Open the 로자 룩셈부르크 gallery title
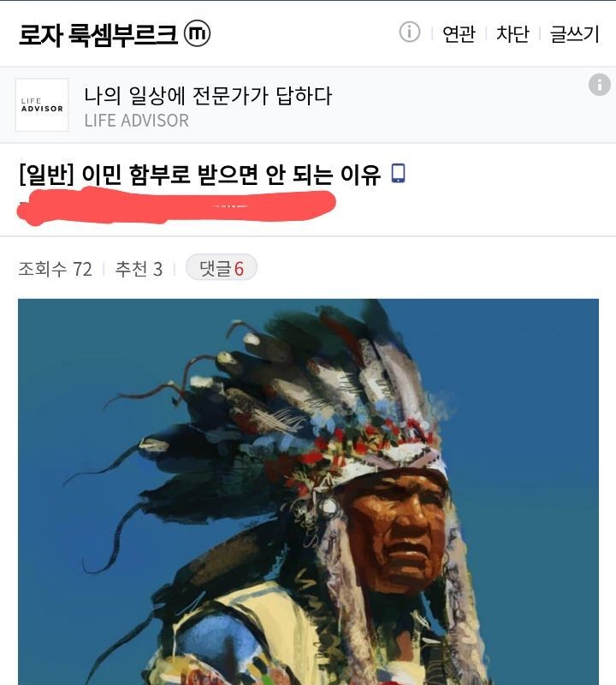The height and width of the screenshot is (685, 616). coord(98,34)
